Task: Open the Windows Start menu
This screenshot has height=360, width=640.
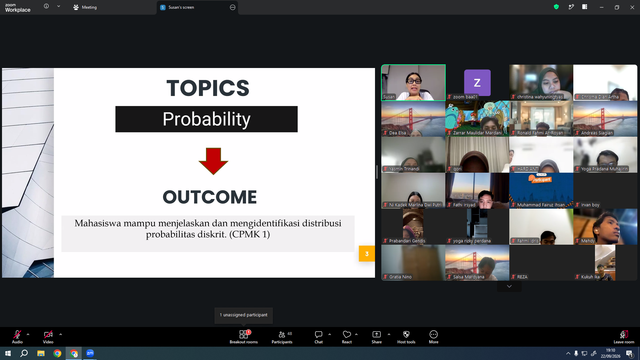Action: [7, 353]
